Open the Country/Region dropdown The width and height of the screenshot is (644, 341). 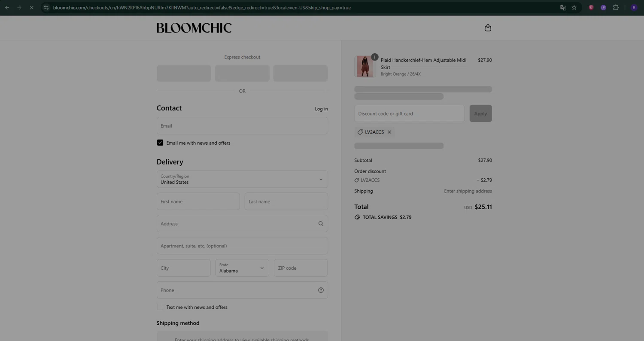(242, 180)
